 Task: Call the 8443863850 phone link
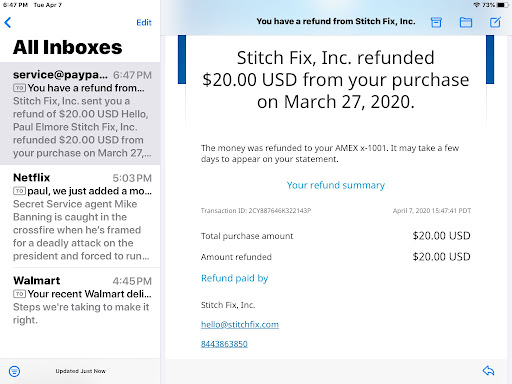(224, 344)
